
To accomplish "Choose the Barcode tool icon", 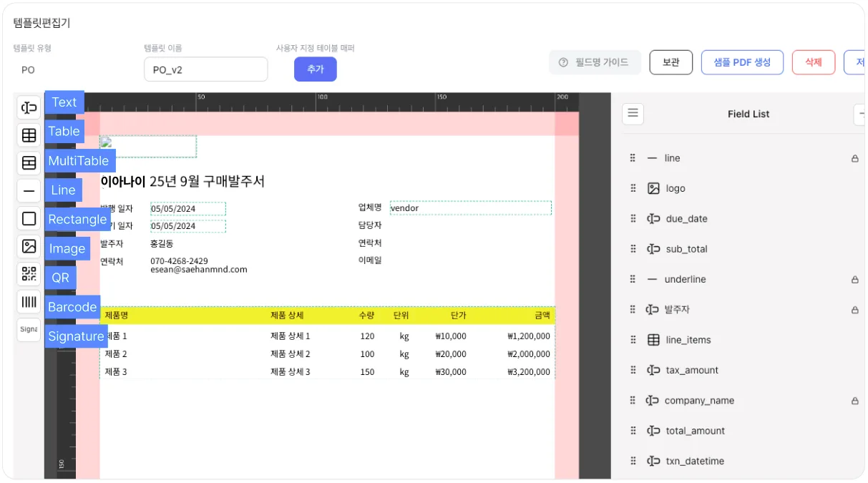I will [29, 302].
